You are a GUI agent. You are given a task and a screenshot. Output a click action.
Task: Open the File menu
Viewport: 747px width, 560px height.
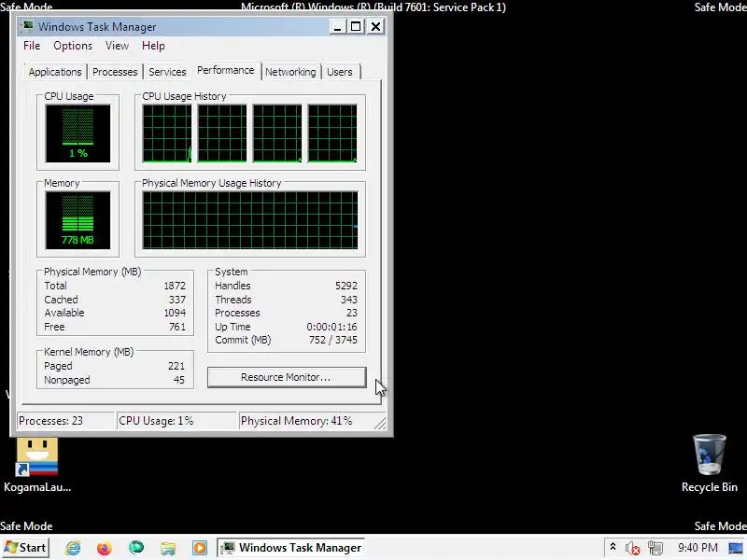32,46
